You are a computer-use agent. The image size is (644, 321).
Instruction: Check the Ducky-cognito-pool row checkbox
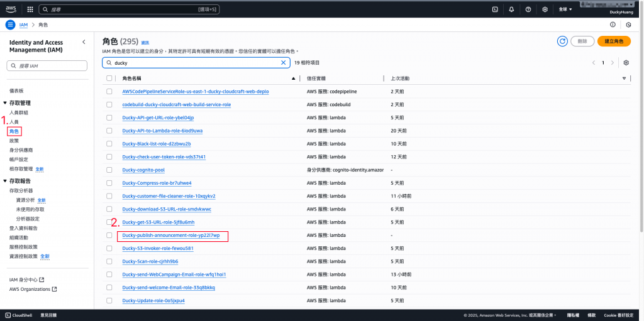pyautogui.click(x=109, y=170)
